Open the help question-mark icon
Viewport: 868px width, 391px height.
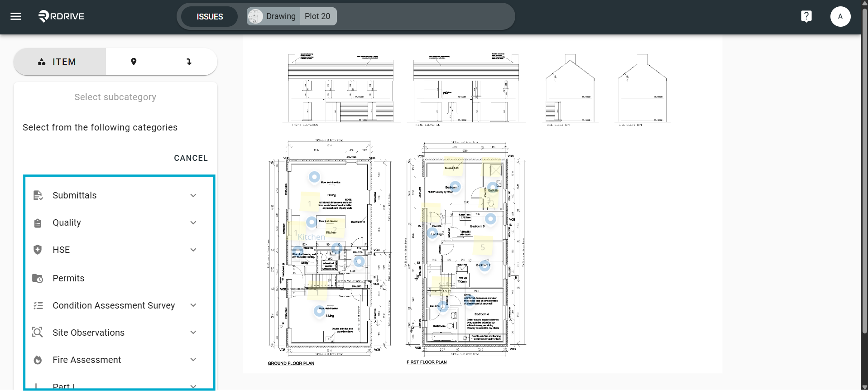(x=806, y=16)
